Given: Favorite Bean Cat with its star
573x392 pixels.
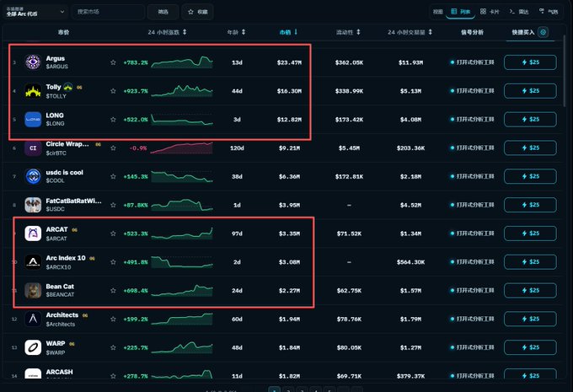Looking at the screenshot, I should tap(113, 291).
